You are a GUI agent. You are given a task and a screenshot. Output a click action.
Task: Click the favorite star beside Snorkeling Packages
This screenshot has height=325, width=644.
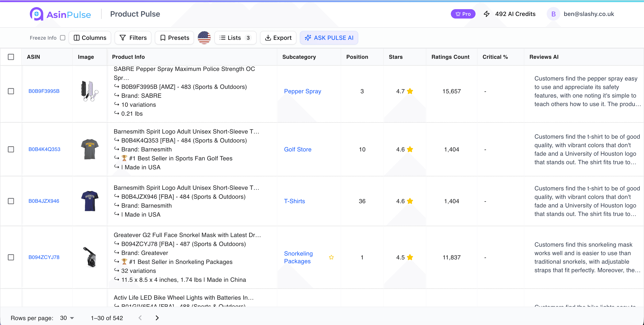click(x=331, y=257)
